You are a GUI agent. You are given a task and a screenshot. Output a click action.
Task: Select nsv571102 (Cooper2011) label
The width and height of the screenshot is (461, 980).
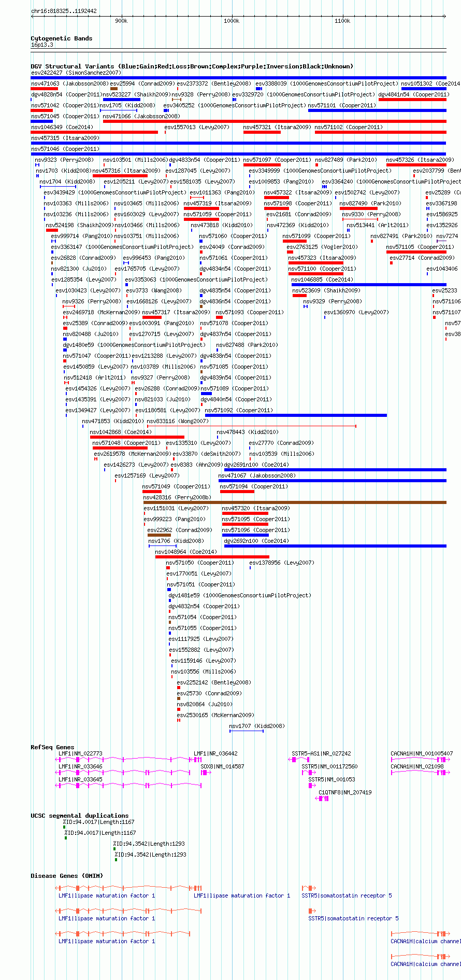pyautogui.click(x=349, y=127)
